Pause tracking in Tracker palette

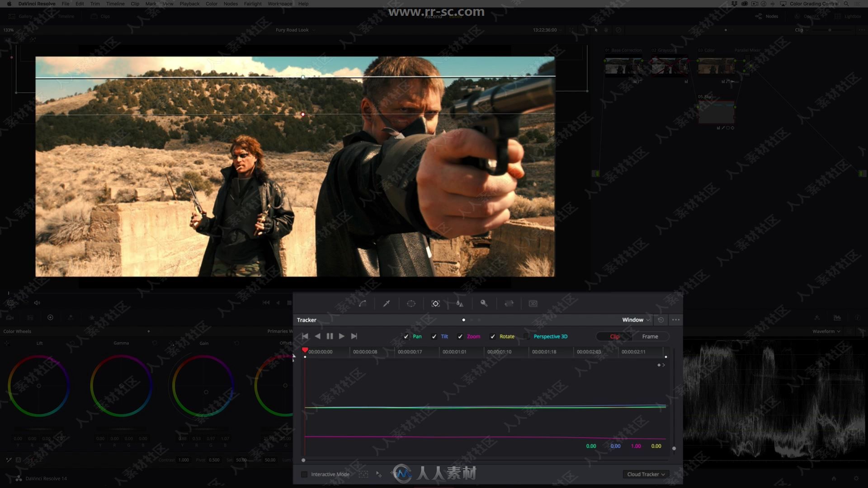coord(330,336)
